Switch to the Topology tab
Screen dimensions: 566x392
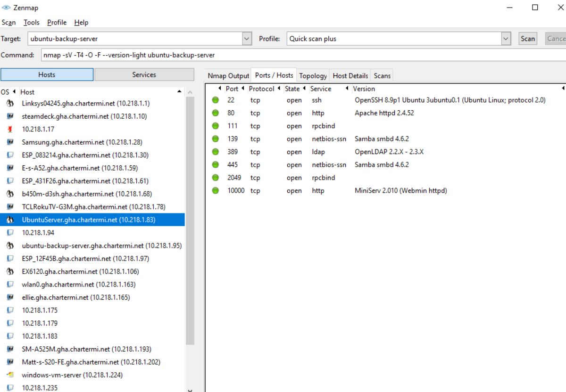point(313,75)
